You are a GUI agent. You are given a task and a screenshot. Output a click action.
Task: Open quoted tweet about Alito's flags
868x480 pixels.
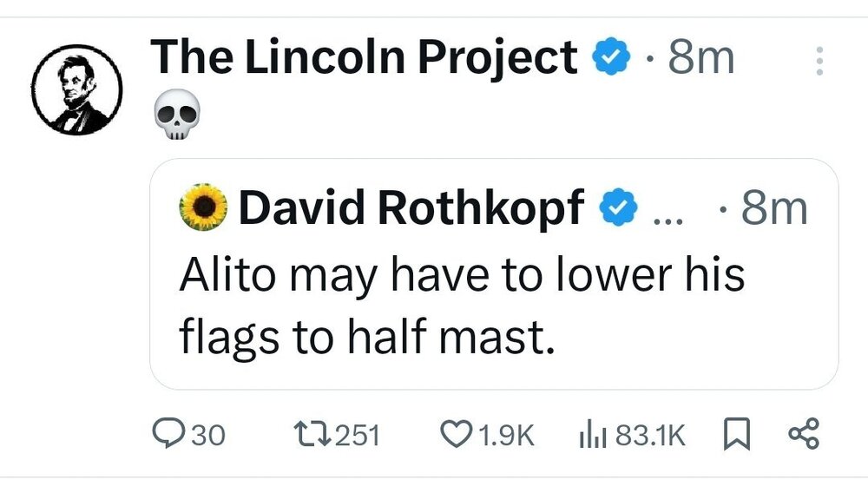(x=462, y=306)
